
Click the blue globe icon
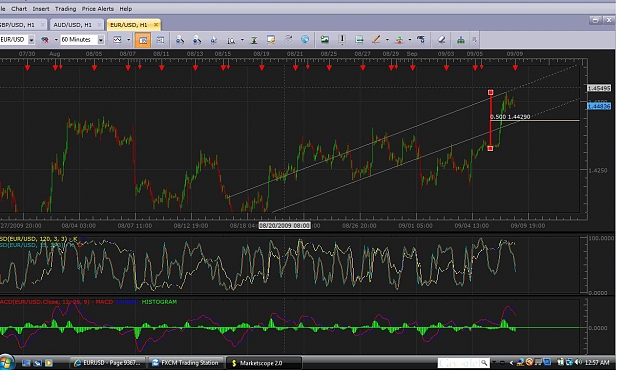(305, 39)
